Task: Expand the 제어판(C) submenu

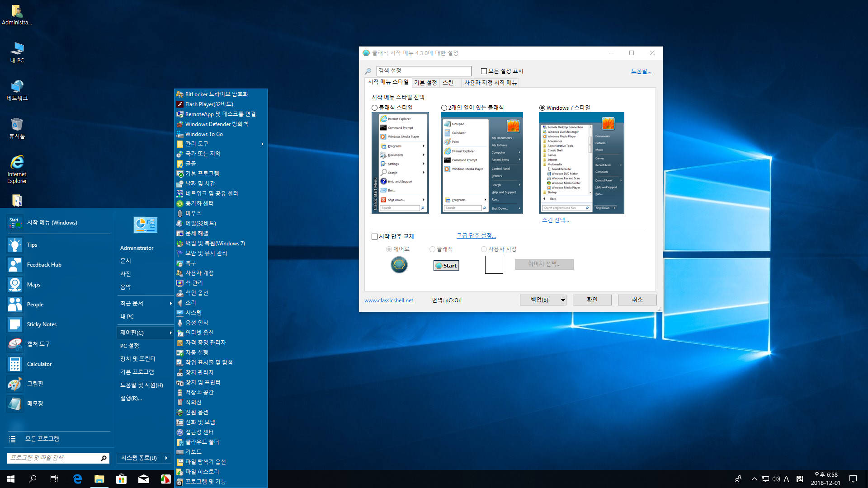Action: [170, 333]
